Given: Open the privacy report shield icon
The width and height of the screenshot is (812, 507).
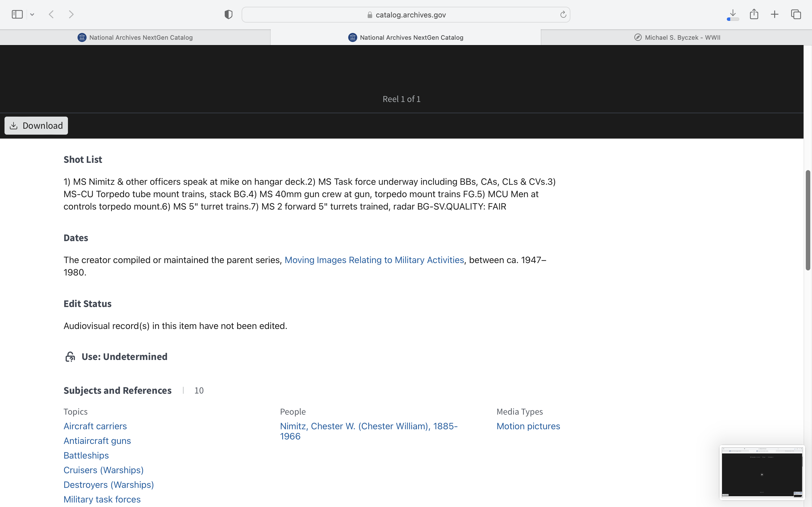Looking at the screenshot, I should tap(228, 14).
